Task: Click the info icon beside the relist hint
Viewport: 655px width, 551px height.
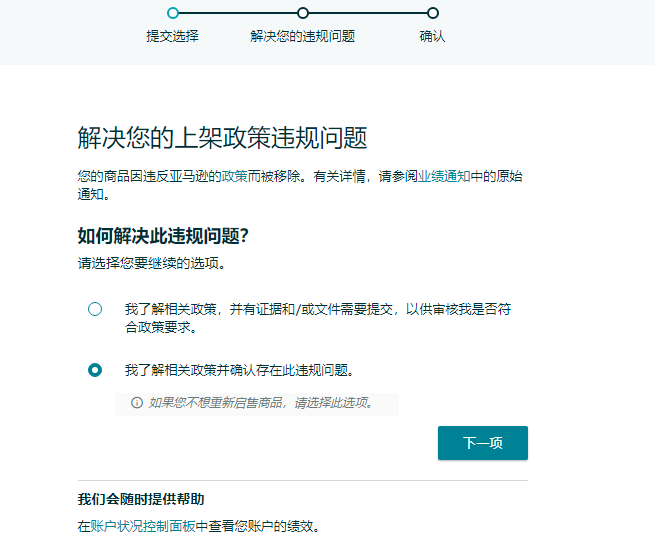Action: pyautogui.click(x=137, y=403)
